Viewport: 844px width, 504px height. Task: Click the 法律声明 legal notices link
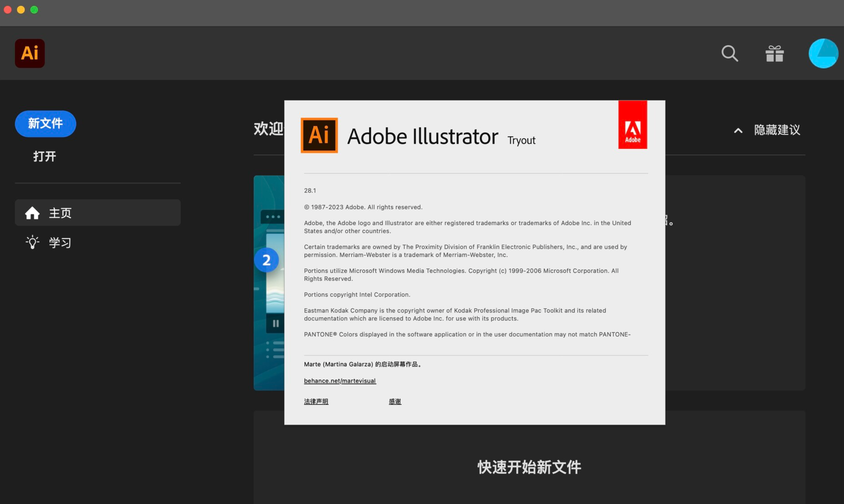[x=316, y=401]
